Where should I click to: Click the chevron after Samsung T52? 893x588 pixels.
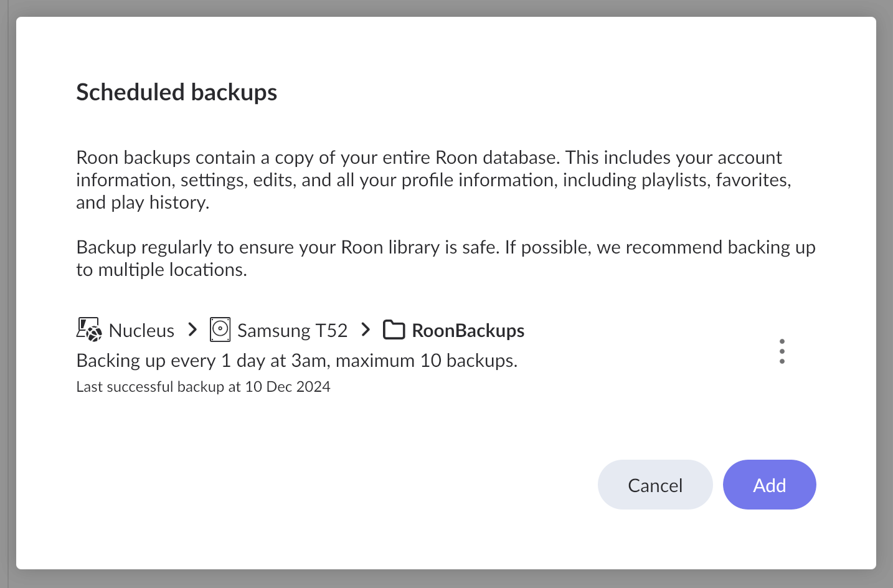coord(366,330)
